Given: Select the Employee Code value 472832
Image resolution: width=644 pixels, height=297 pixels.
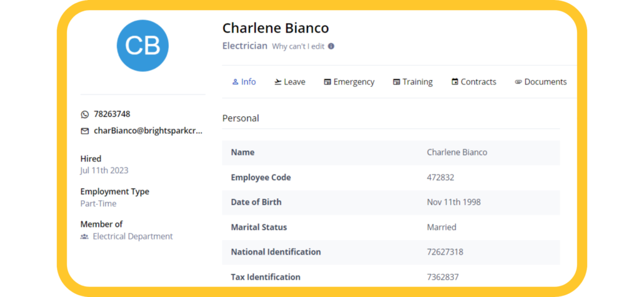Looking at the screenshot, I should coord(441,178).
